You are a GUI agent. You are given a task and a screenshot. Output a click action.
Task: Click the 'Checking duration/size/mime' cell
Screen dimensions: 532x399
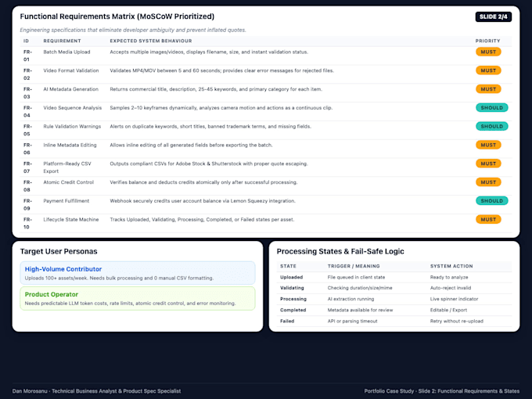[x=360, y=288]
